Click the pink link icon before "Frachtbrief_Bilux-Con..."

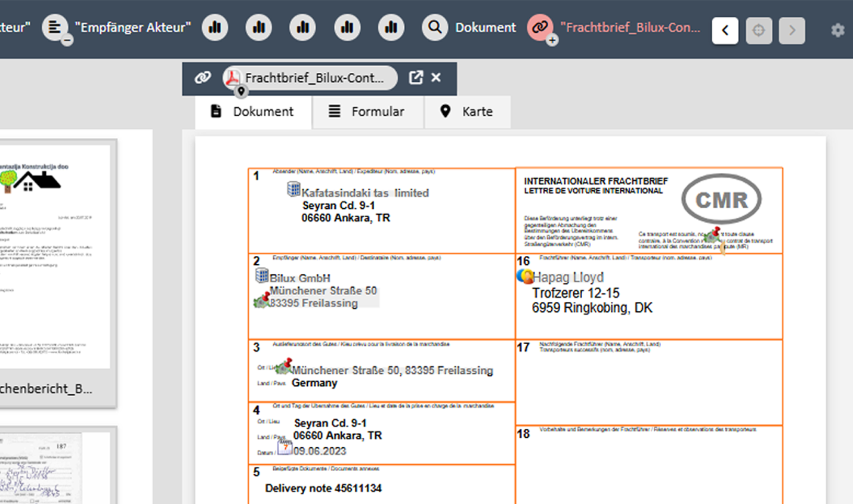tap(540, 27)
